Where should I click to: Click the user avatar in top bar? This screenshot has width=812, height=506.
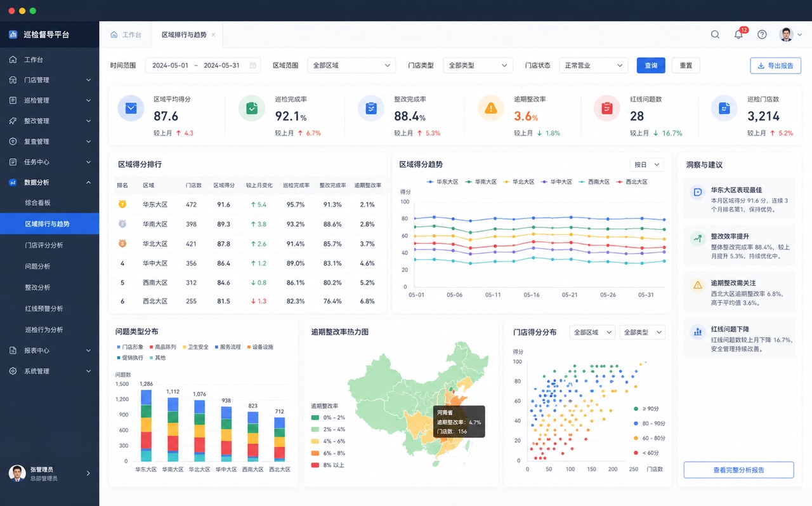tap(787, 35)
